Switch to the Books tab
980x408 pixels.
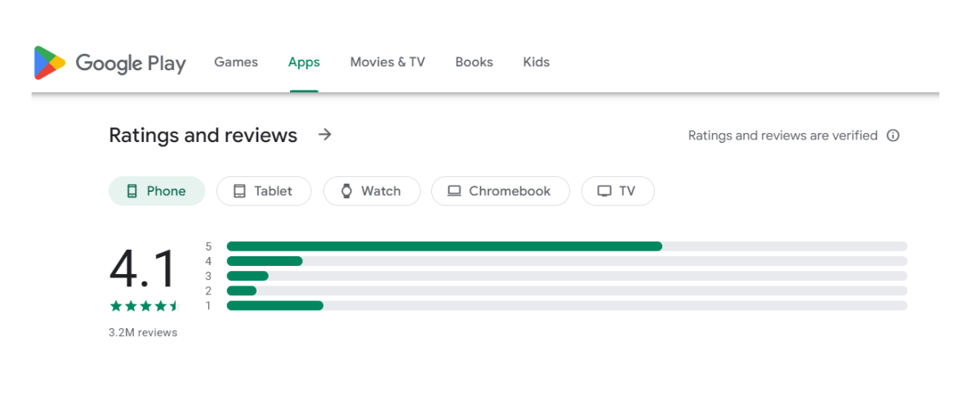click(474, 62)
